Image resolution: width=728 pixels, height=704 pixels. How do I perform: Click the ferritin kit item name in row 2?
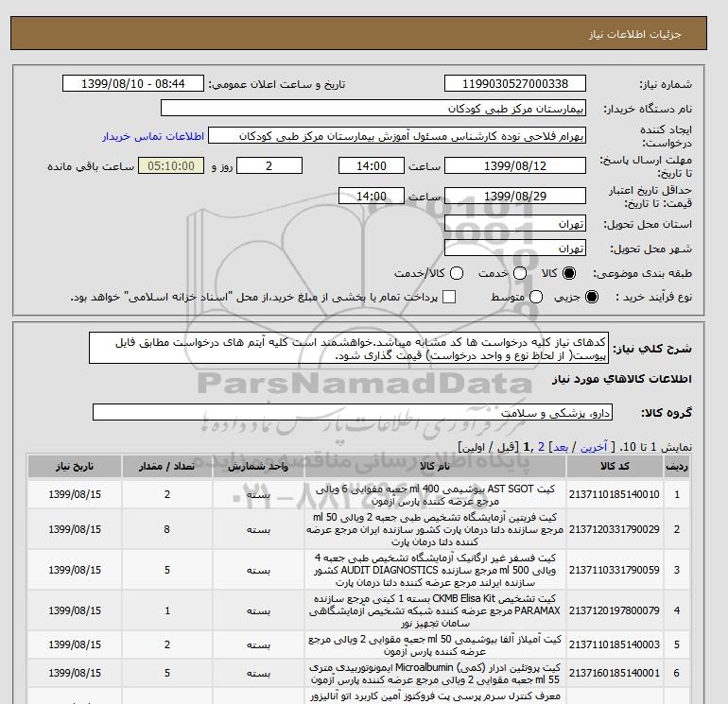[435, 529]
